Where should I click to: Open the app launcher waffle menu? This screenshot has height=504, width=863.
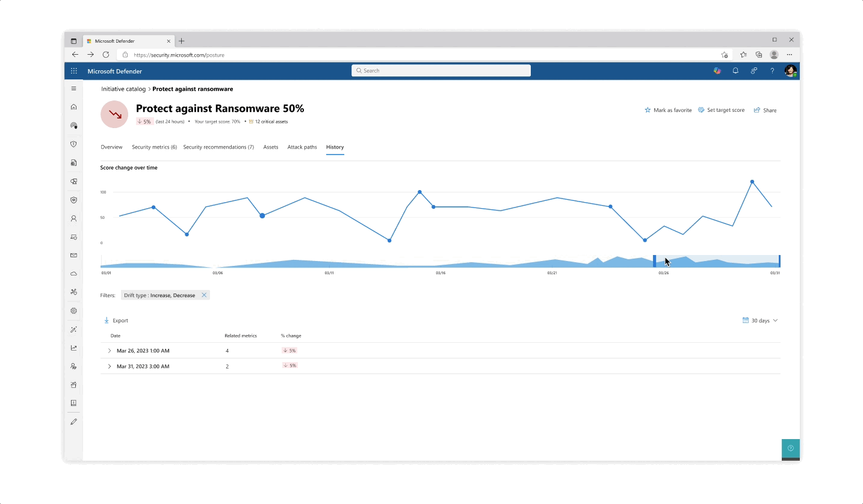pos(74,71)
